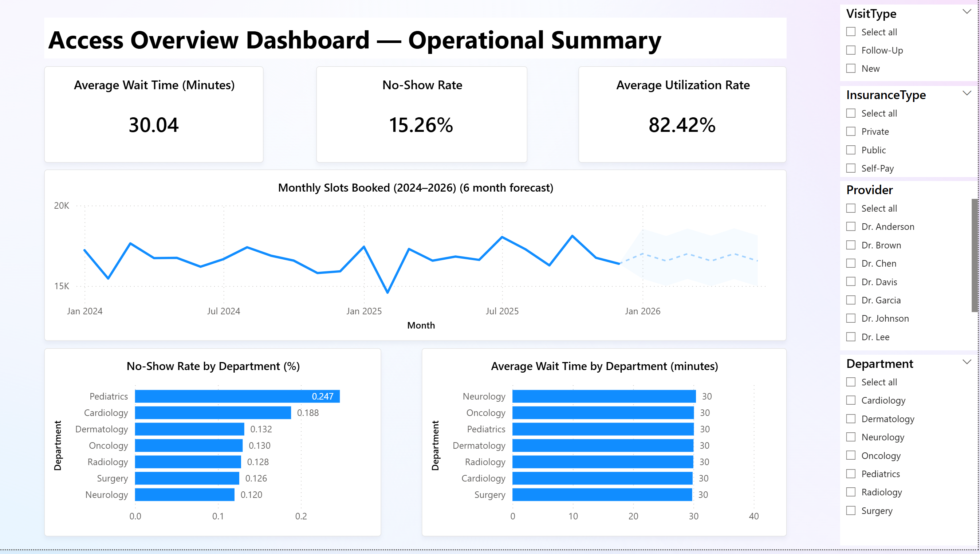The image size is (980, 554).
Task: Check the Follow-Up visit type box
Action: [851, 50]
